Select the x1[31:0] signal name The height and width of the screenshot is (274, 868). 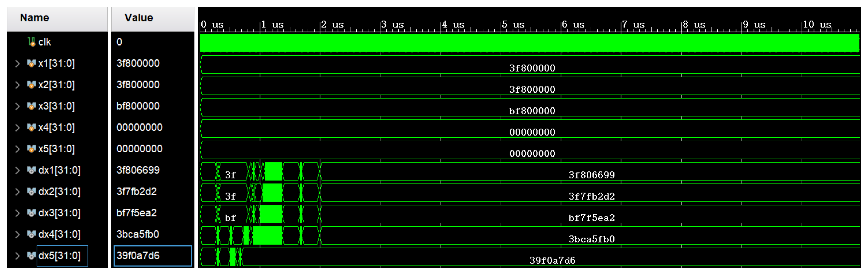(56, 63)
